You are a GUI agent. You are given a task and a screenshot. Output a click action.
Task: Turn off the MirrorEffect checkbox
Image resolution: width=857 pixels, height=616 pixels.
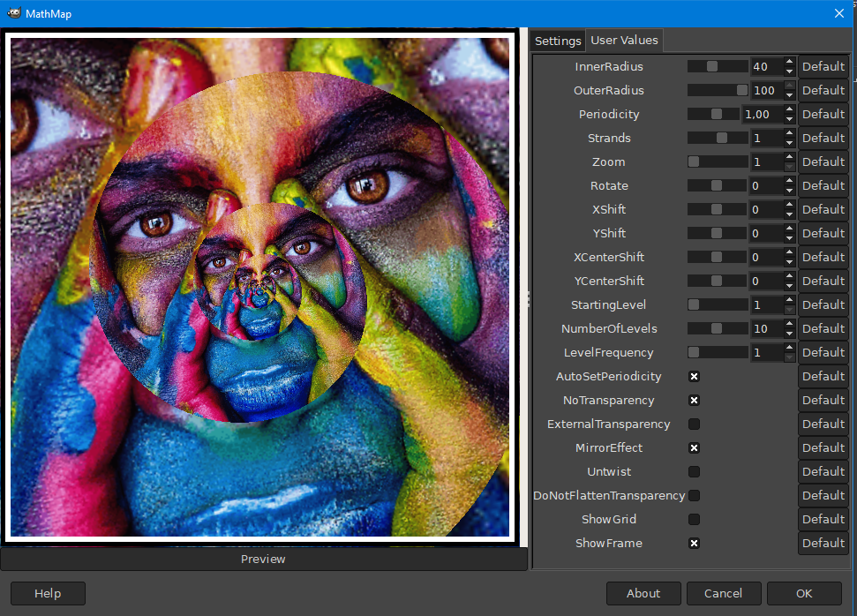coord(694,448)
